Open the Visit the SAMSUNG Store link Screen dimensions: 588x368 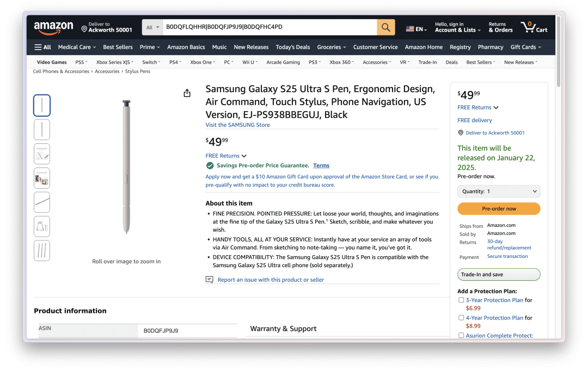(x=237, y=125)
